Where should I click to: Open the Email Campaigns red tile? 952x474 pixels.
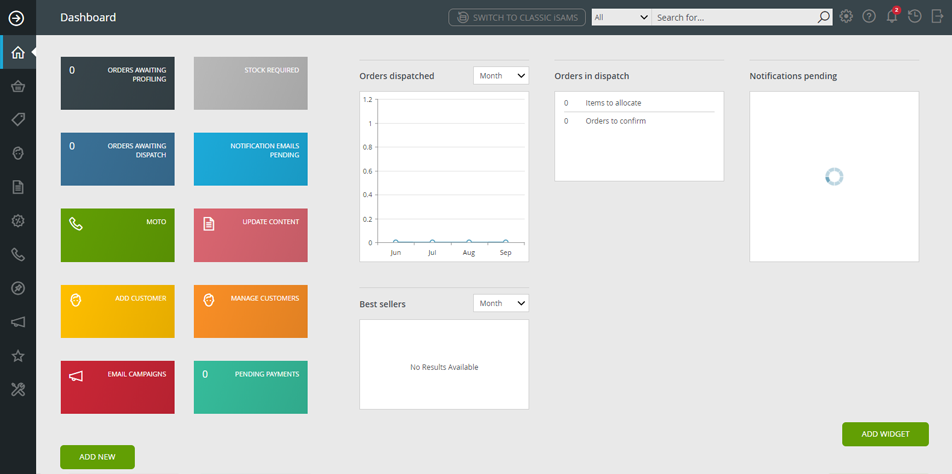click(x=117, y=387)
